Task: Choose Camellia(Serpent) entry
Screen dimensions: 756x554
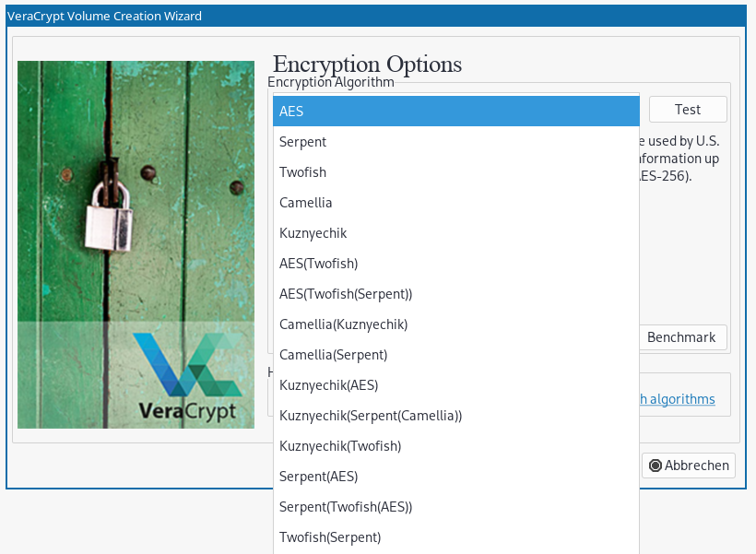Action: pos(456,354)
